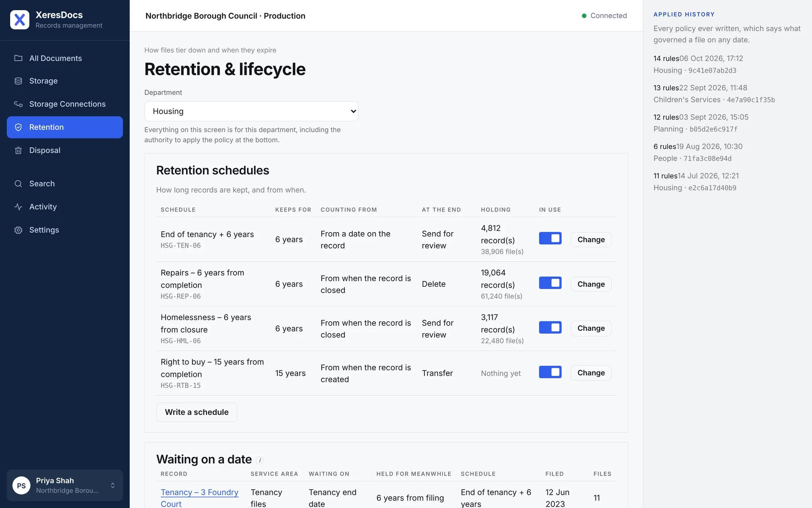Image resolution: width=812 pixels, height=508 pixels.
Task: Change the End of tenancy schedule
Action: (591, 239)
